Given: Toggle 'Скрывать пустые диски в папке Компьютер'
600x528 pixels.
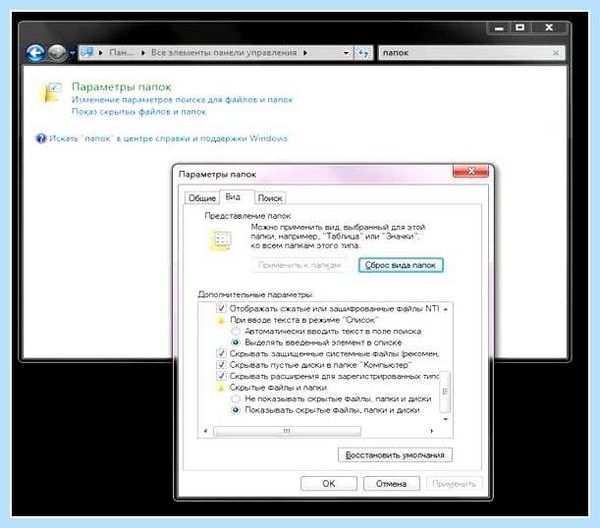Looking at the screenshot, I should tap(221, 365).
